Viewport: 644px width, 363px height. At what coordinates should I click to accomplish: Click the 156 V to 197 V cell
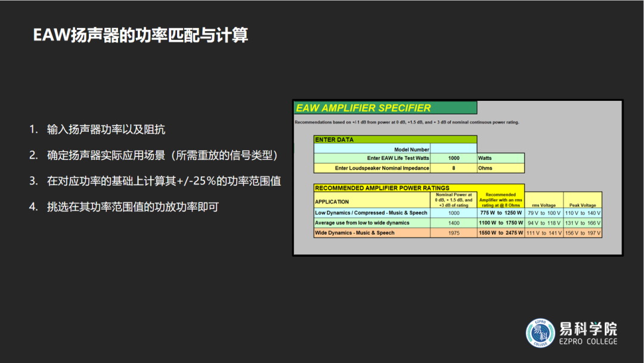(583, 233)
